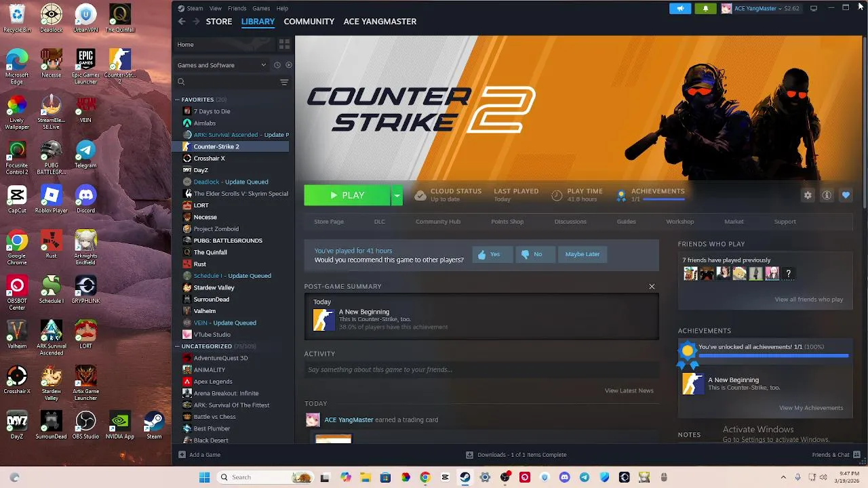Open View My Achievements link
This screenshot has height=488, width=868.
tap(811, 408)
